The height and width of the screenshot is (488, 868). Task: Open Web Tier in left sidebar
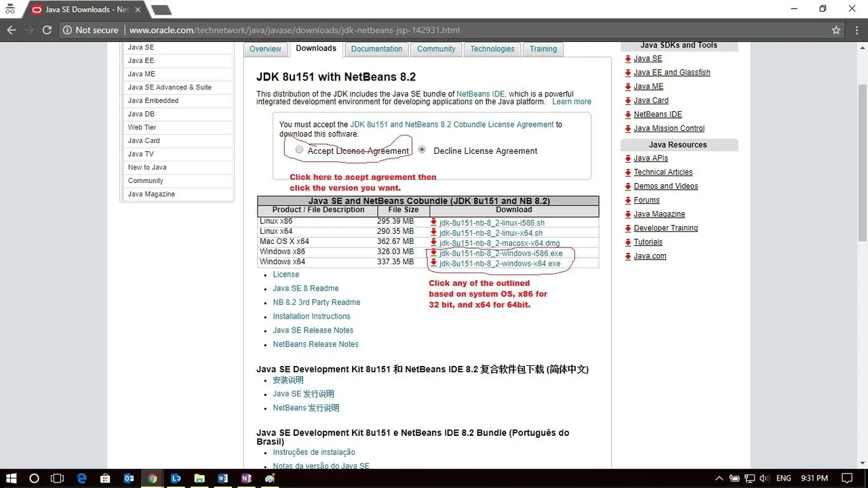coord(142,127)
